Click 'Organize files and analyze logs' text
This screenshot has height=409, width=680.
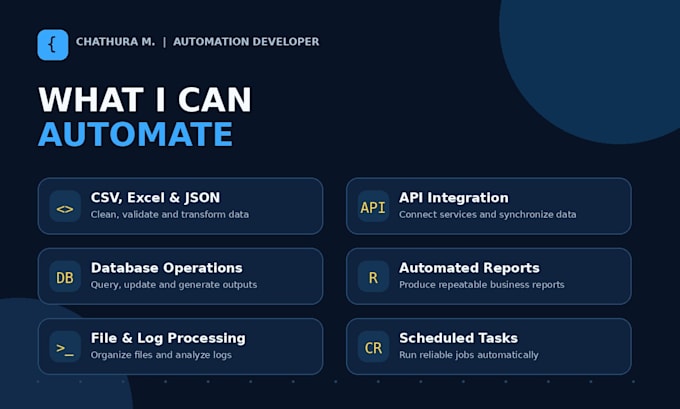pyautogui.click(x=161, y=355)
